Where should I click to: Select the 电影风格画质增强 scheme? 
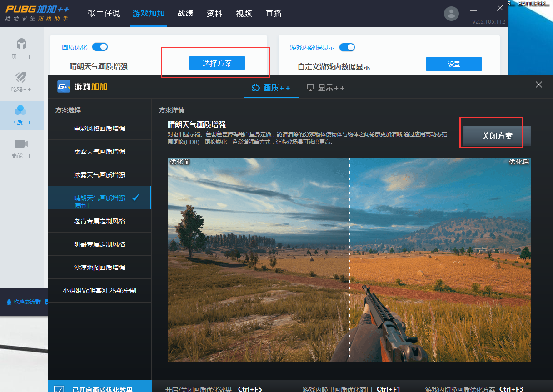point(100,129)
